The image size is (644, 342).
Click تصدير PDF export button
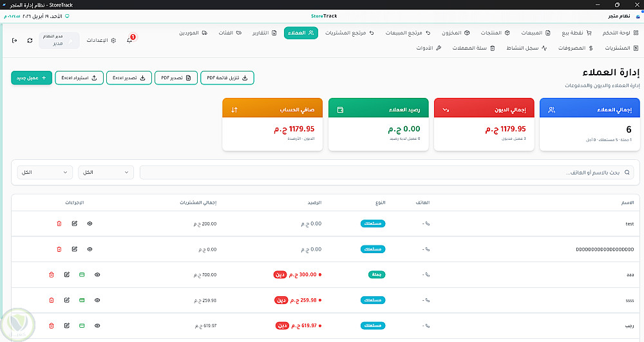pos(176,78)
